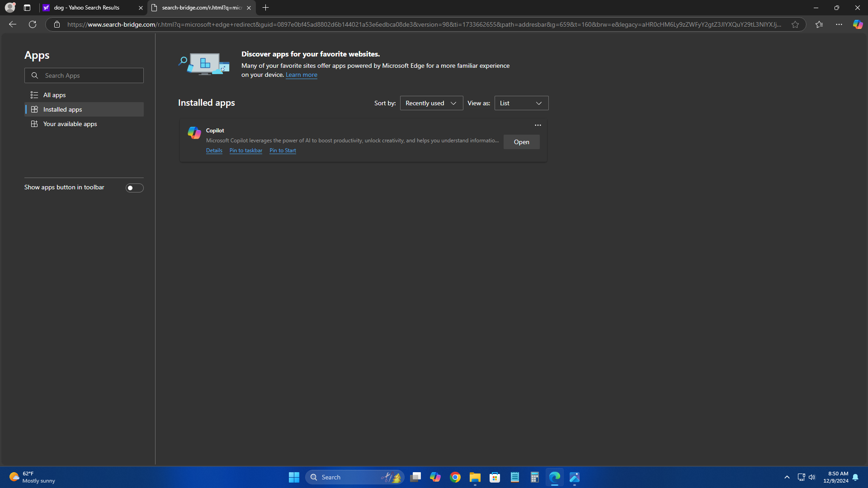Launch Google Chrome from taskbar
868x488 pixels.
pyautogui.click(x=455, y=477)
